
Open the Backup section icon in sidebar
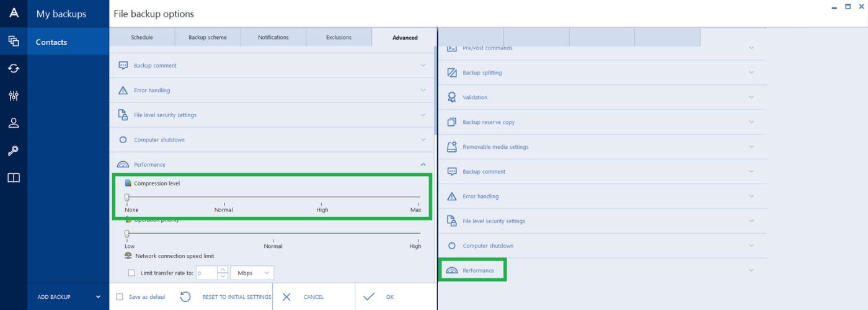(x=13, y=41)
